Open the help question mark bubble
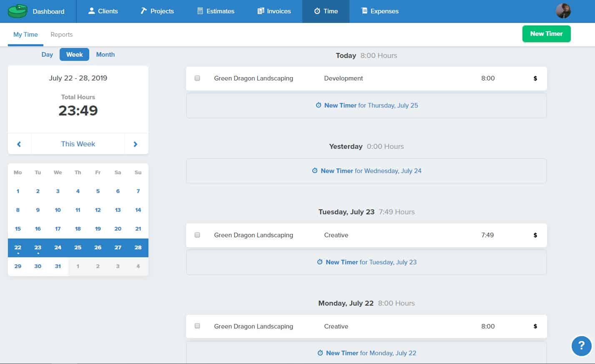595x364 pixels. click(x=582, y=346)
